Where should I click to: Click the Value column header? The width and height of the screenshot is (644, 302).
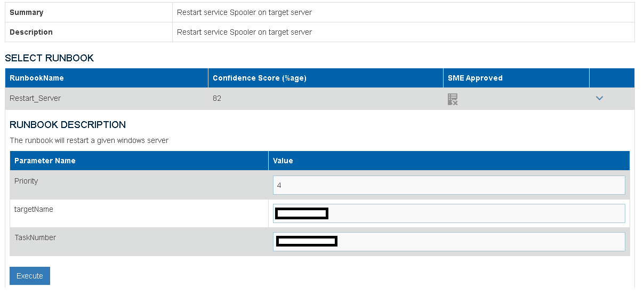click(x=283, y=161)
